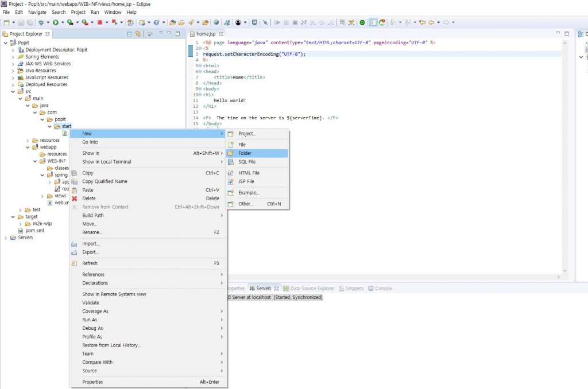This screenshot has height=389, width=588.
Task: Select pom.xml file in project tree
Action: tap(34, 231)
